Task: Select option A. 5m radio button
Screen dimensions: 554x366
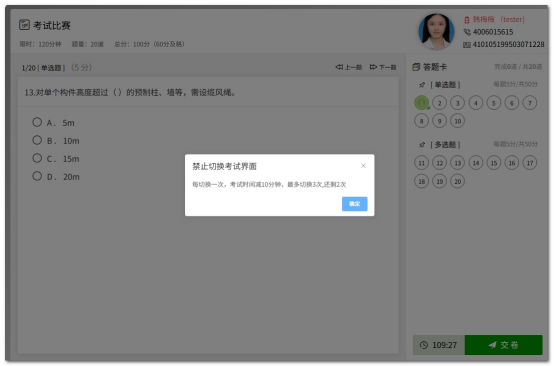Action: click(x=37, y=122)
